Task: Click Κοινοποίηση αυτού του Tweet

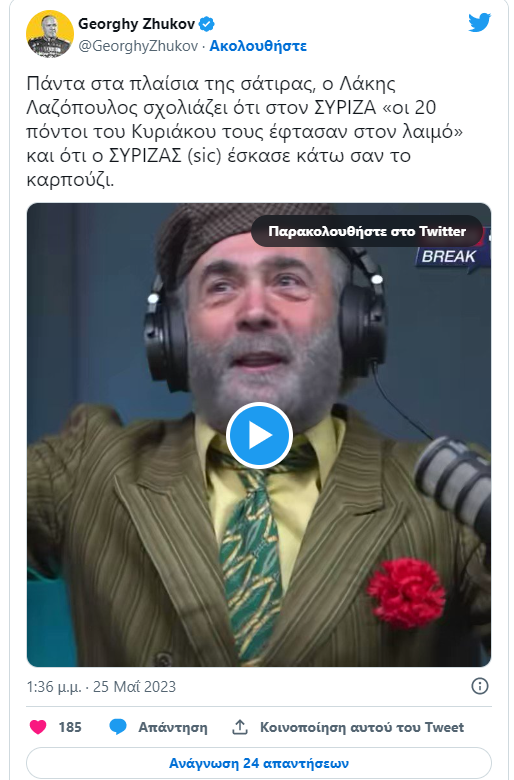Action: point(362,727)
